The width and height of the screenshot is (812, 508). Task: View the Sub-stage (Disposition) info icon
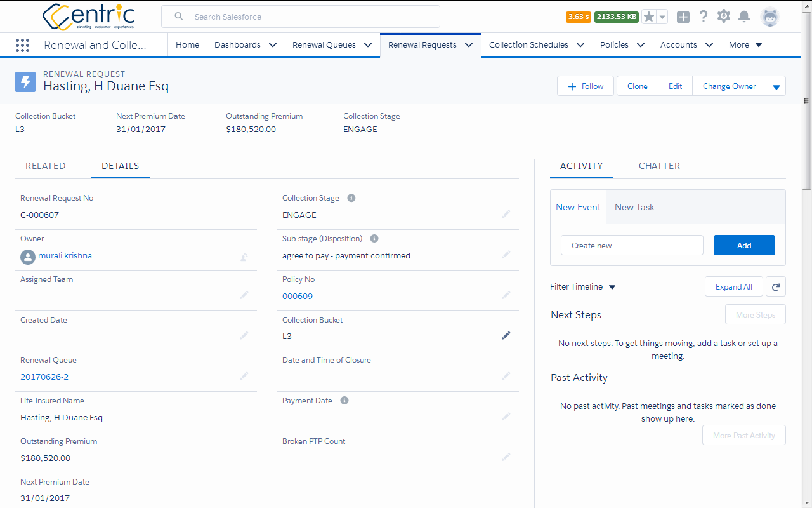click(x=374, y=238)
